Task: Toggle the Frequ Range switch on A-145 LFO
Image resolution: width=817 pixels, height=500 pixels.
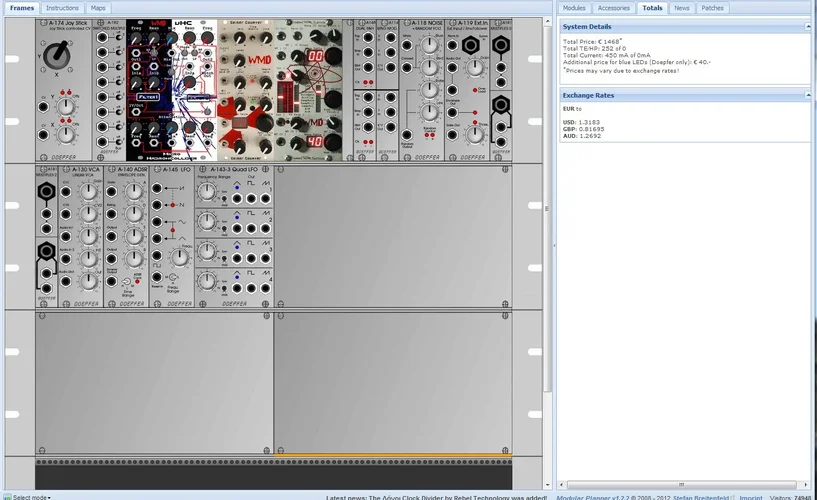Action: (172, 278)
